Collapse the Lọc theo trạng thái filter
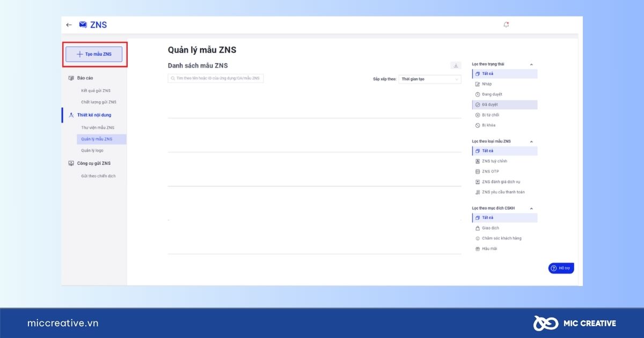This screenshot has height=338, width=644. [x=531, y=64]
